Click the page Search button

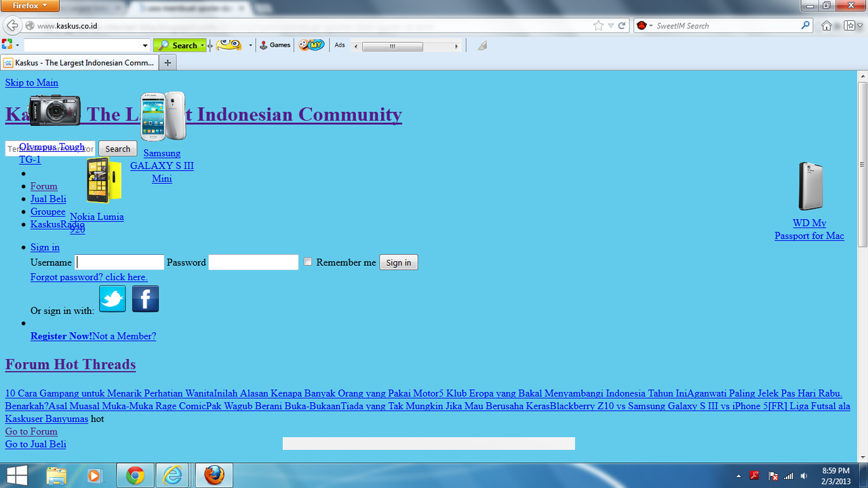[x=117, y=148]
